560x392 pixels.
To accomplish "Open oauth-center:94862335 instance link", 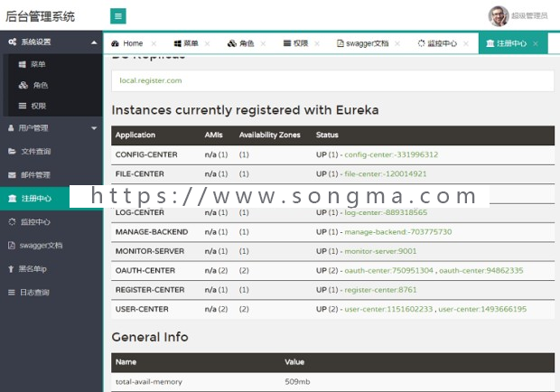I will point(481,270).
